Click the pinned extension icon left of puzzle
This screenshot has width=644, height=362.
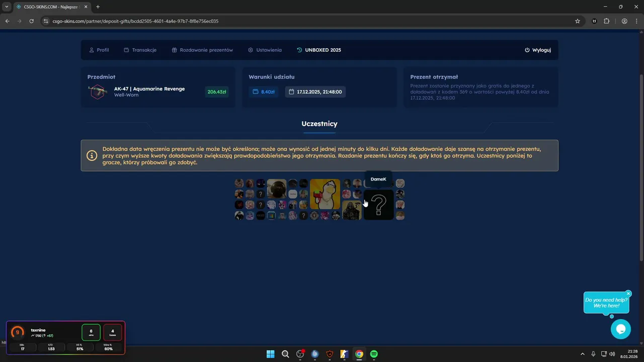(595, 21)
